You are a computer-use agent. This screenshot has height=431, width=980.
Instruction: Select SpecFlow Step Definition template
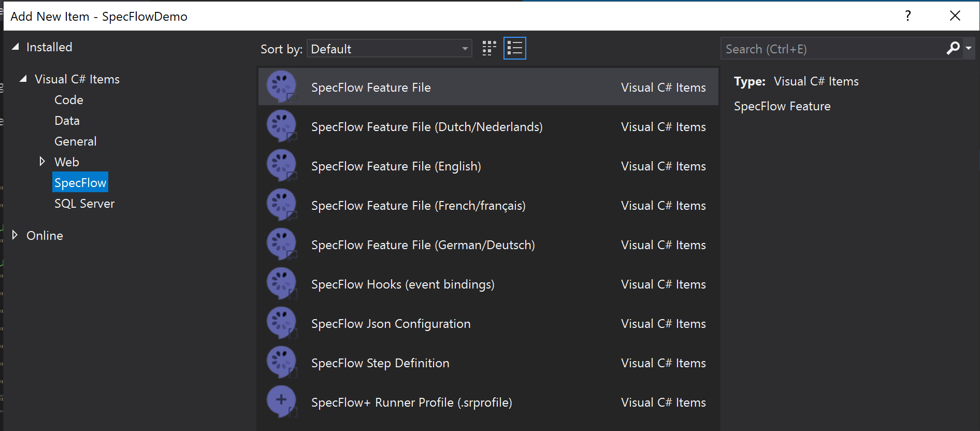pyautogui.click(x=488, y=363)
